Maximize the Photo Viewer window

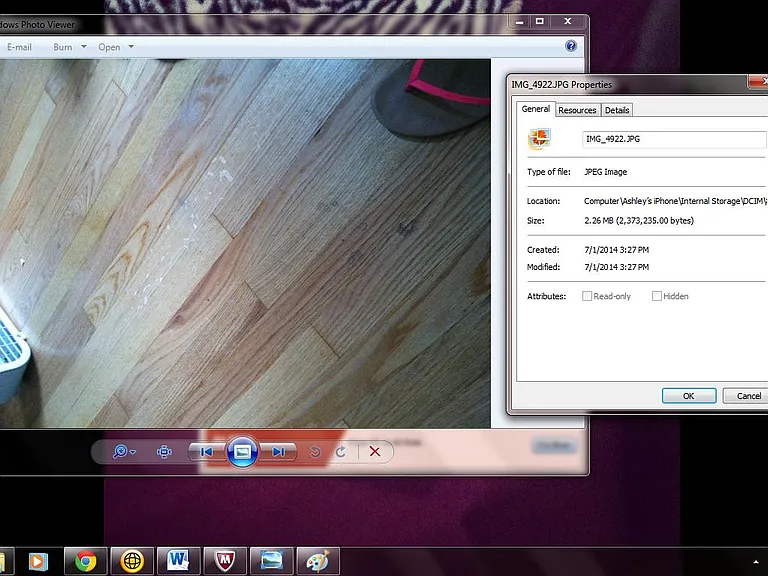pos(540,22)
